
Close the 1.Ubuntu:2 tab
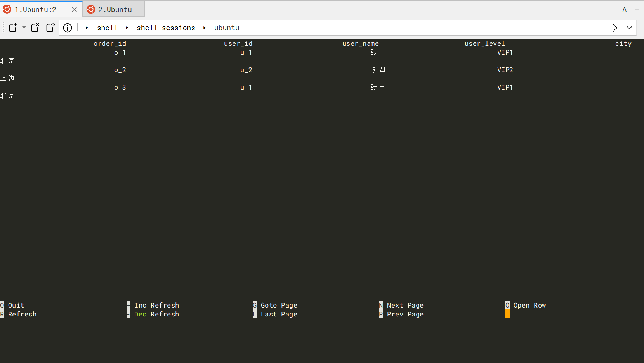click(x=74, y=9)
